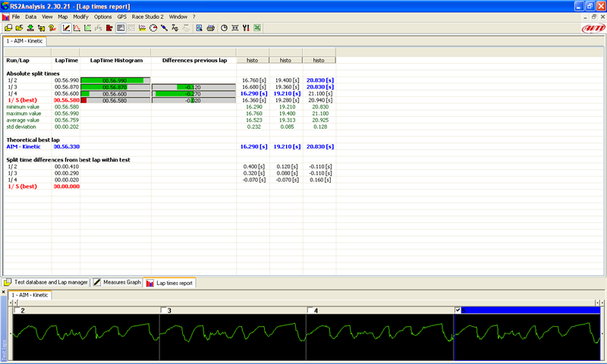607x364 pixels.
Task: Switch to the Measures Graph tab
Action: (117, 282)
